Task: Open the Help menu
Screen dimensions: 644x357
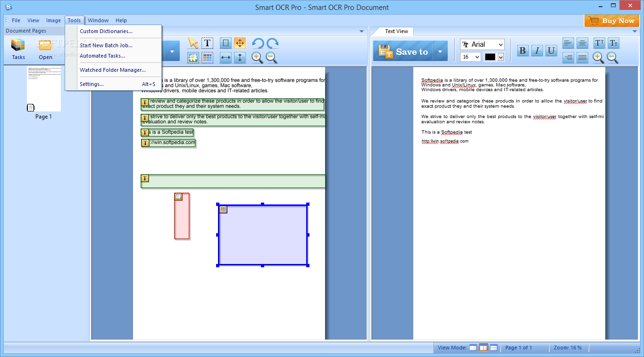Action: (x=121, y=20)
